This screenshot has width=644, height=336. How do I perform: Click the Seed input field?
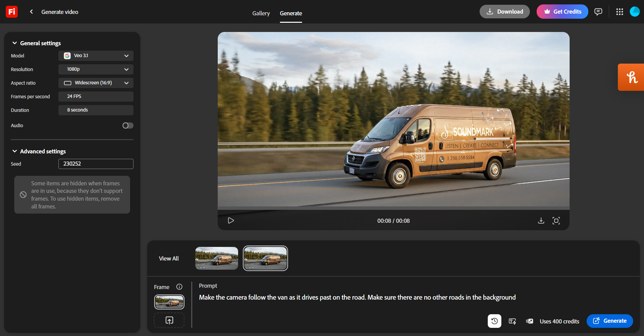tap(96, 164)
